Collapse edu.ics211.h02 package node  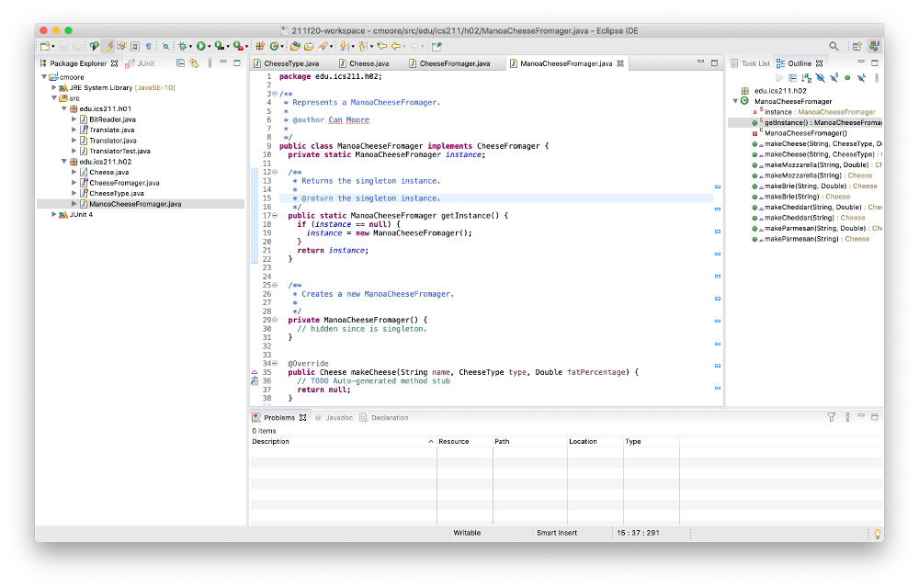coord(64,161)
